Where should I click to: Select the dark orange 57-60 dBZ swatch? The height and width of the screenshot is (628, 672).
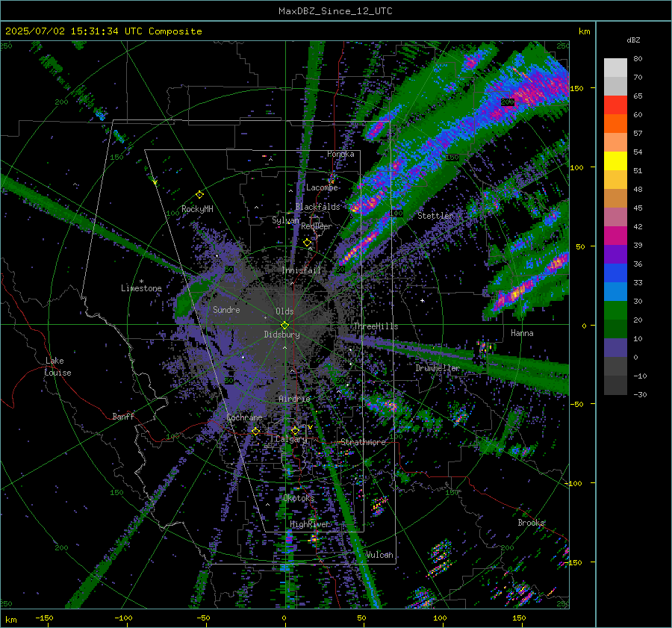pos(615,124)
